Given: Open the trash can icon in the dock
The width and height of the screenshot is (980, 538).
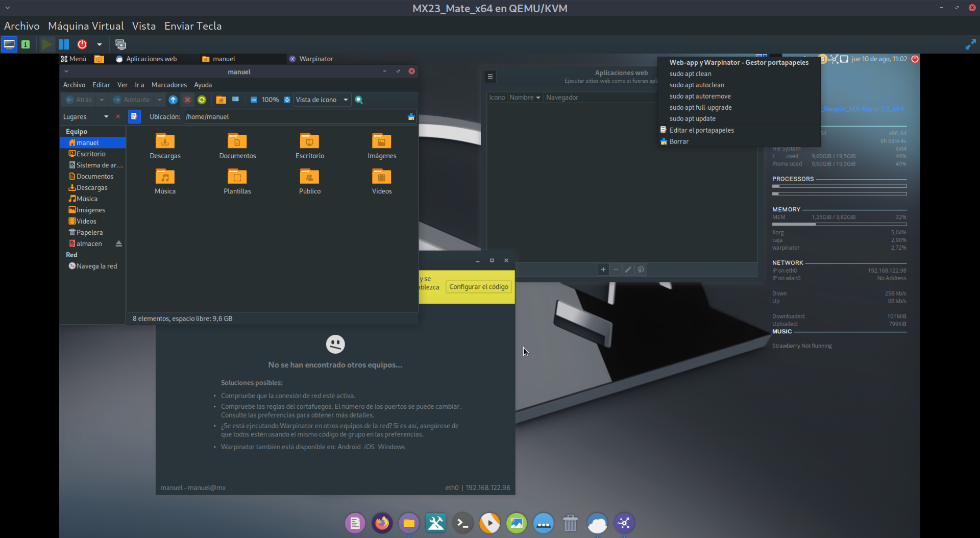Looking at the screenshot, I should tap(570, 523).
